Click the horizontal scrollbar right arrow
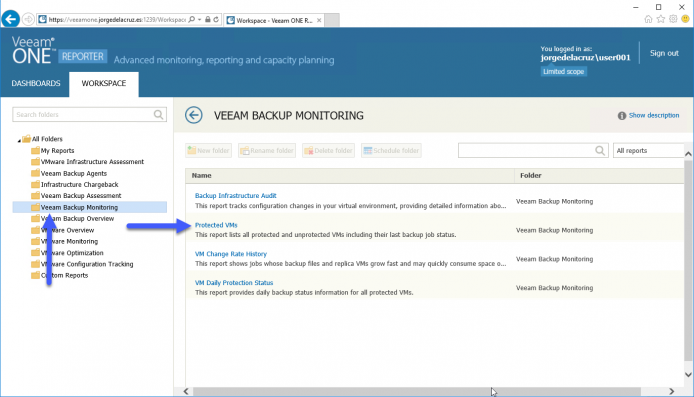 click(672, 391)
